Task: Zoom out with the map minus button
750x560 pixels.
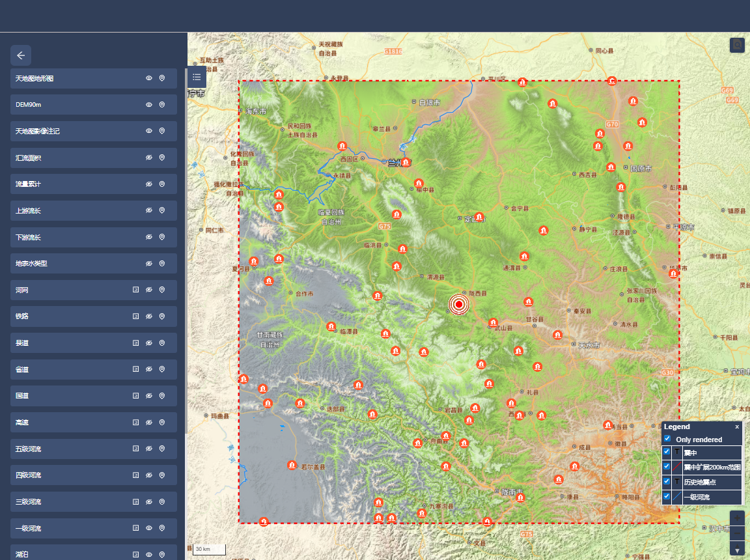Action: click(x=737, y=534)
